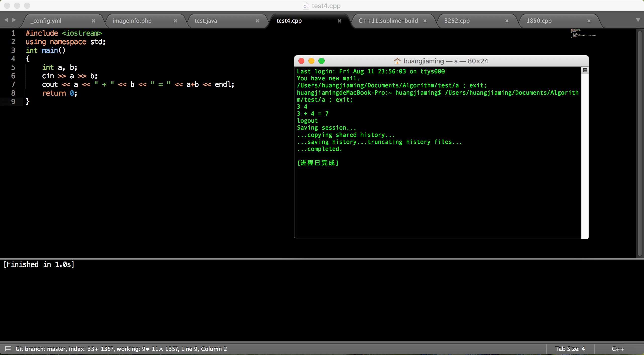The width and height of the screenshot is (644, 355).
Task: Close the 3252.cpp tab
Action: (x=507, y=21)
